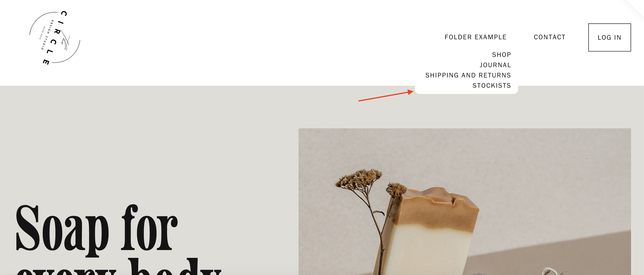Click the soap bar product photo
The height and width of the screenshot is (275, 644).
point(465,202)
